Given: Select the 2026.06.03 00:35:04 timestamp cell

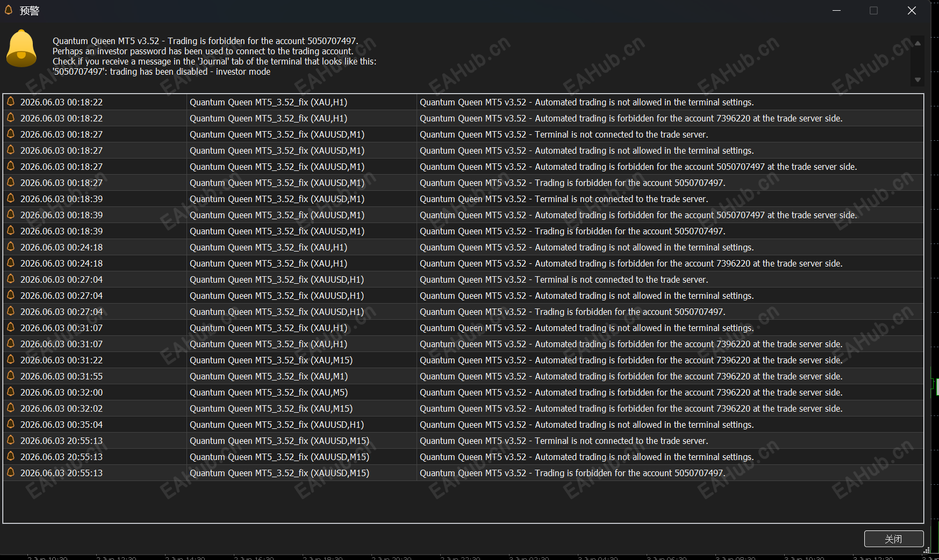Looking at the screenshot, I should click(61, 425).
